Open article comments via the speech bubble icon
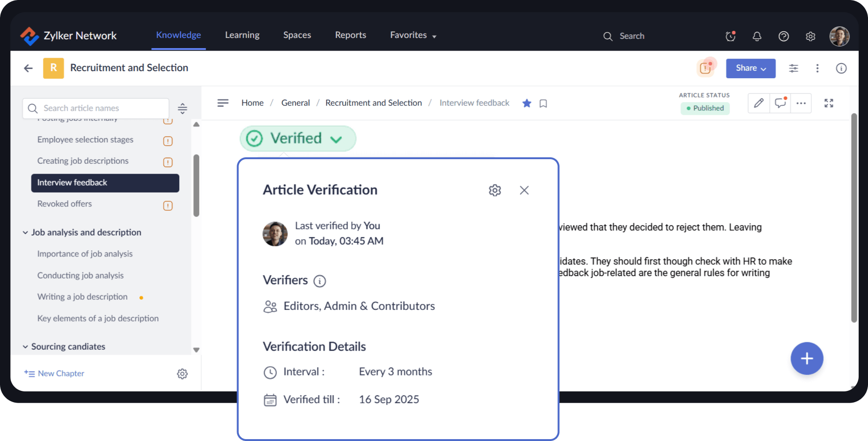The image size is (868, 441). pyautogui.click(x=780, y=103)
